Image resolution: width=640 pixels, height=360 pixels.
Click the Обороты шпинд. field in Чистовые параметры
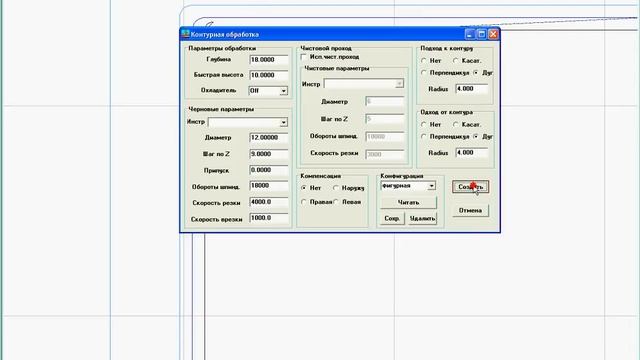pyautogui.click(x=384, y=136)
